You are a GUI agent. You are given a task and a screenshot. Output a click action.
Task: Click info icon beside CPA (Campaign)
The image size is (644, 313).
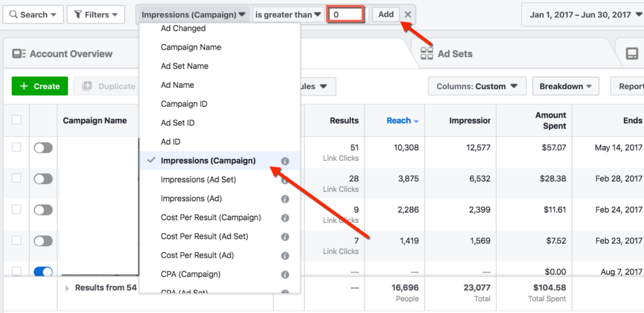(x=285, y=275)
